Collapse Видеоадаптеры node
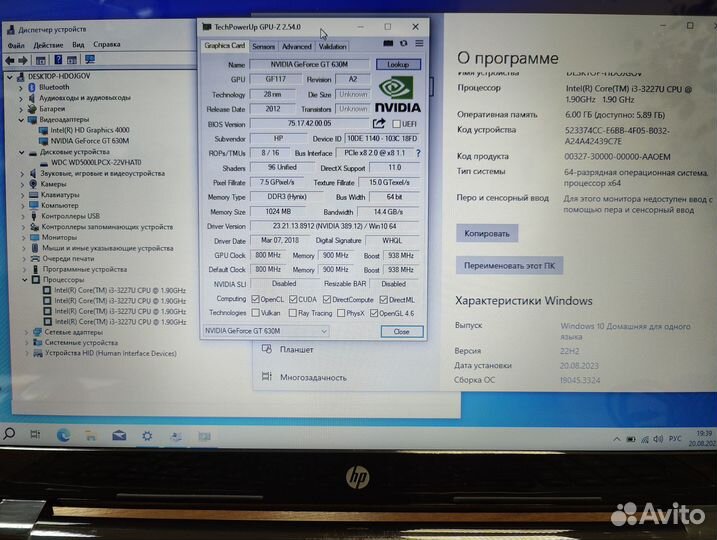 point(21,120)
